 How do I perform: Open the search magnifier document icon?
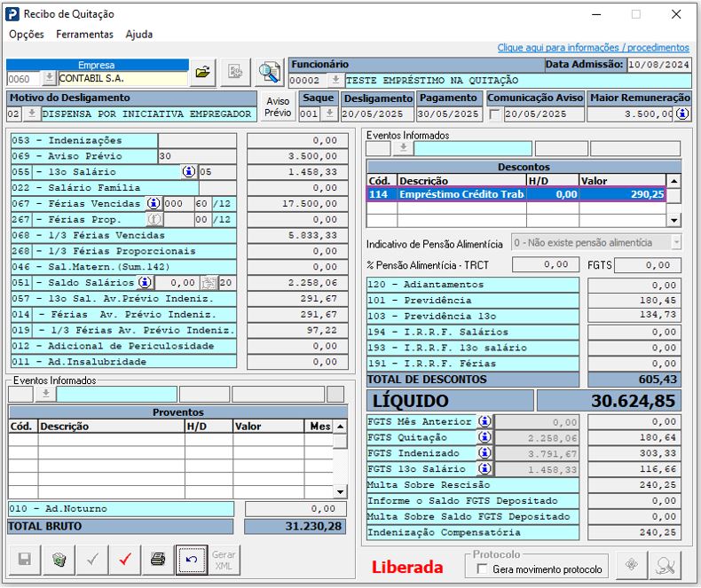pyautogui.click(x=270, y=72)
